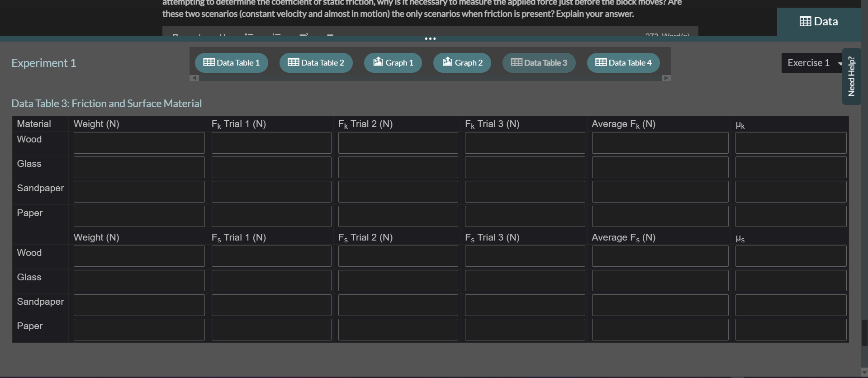Click Sandpaper μs input field
The image size is (868, 378).
[791, 305]
